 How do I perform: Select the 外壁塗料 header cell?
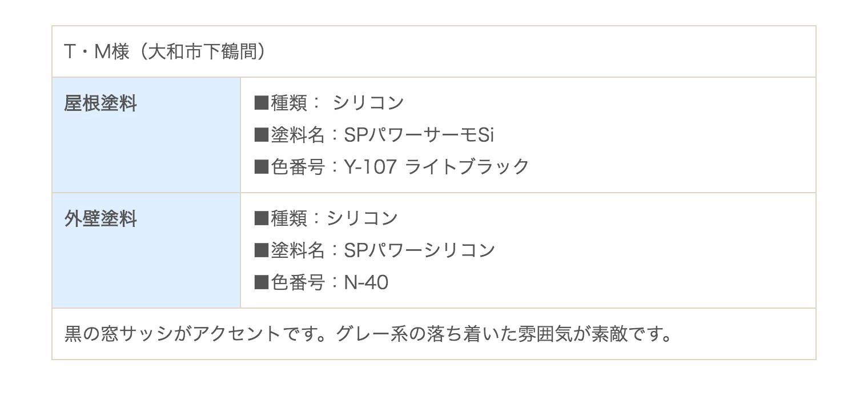[x=146, y=250]
